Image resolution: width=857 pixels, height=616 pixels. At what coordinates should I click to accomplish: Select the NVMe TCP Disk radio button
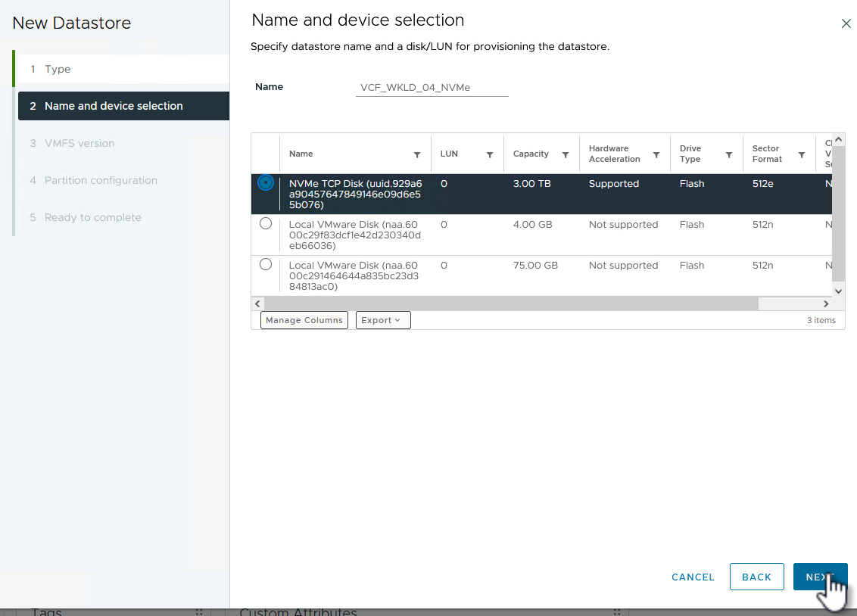[x=266, y=183]
